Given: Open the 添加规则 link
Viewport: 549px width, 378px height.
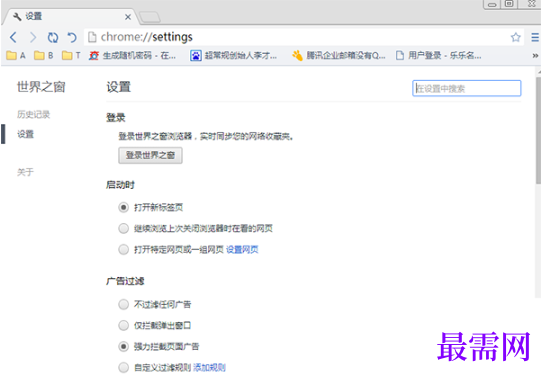Looking at the screenshot, I should (x=209, y=368).
